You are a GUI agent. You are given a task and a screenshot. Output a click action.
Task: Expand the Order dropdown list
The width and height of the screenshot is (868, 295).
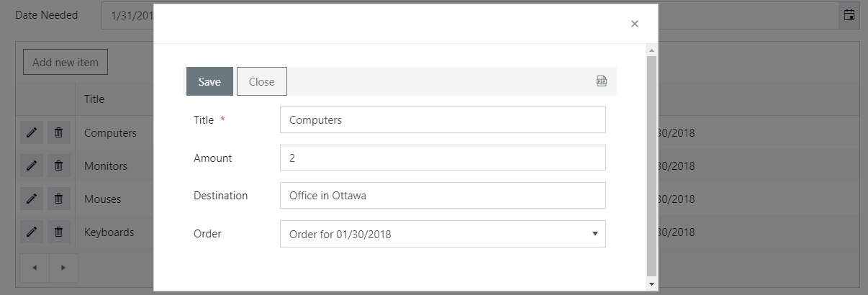click(x=595, y=234)
